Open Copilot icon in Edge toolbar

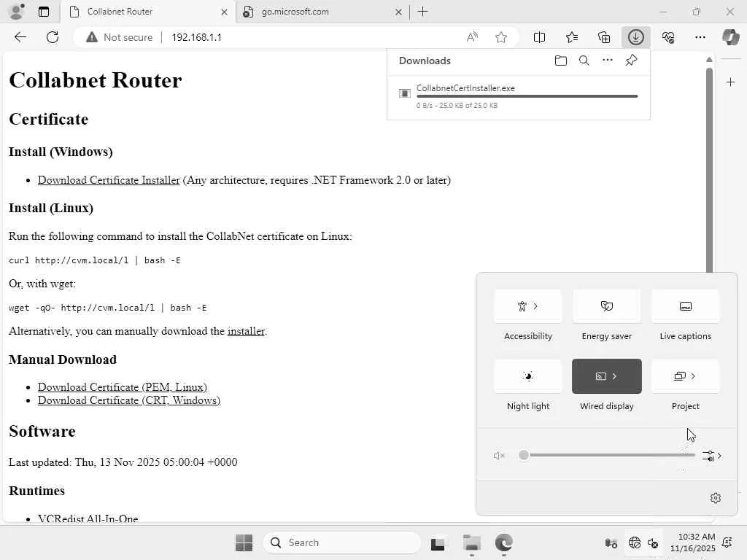click(x=730, y=37)
